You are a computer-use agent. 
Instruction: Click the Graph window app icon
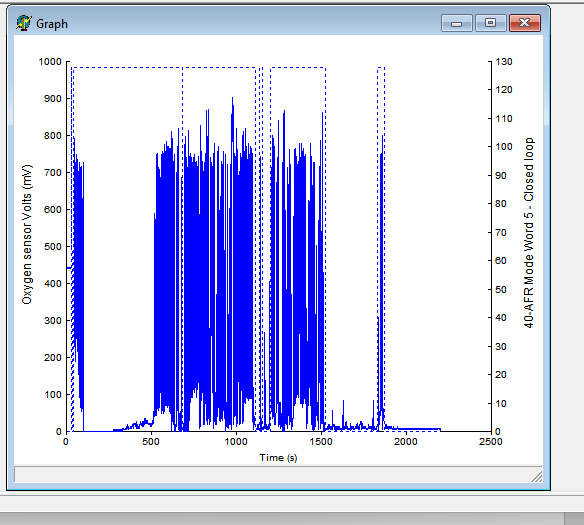pyautogui.click(x=23, y=23)
